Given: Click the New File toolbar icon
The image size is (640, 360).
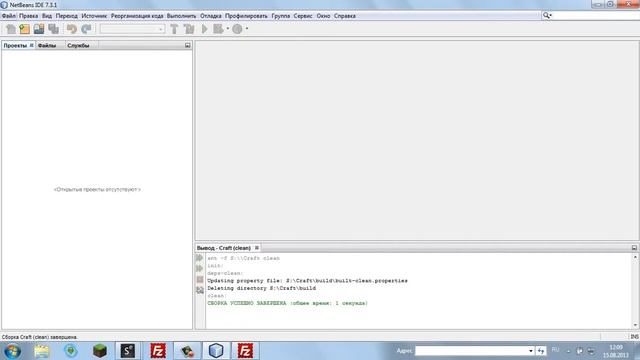Looking at the screenshot, I should [x=11, y=29].
